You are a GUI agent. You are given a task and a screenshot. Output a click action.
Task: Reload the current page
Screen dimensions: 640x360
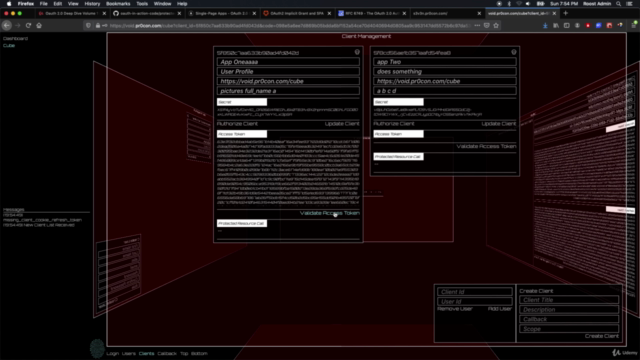[28, 25]
